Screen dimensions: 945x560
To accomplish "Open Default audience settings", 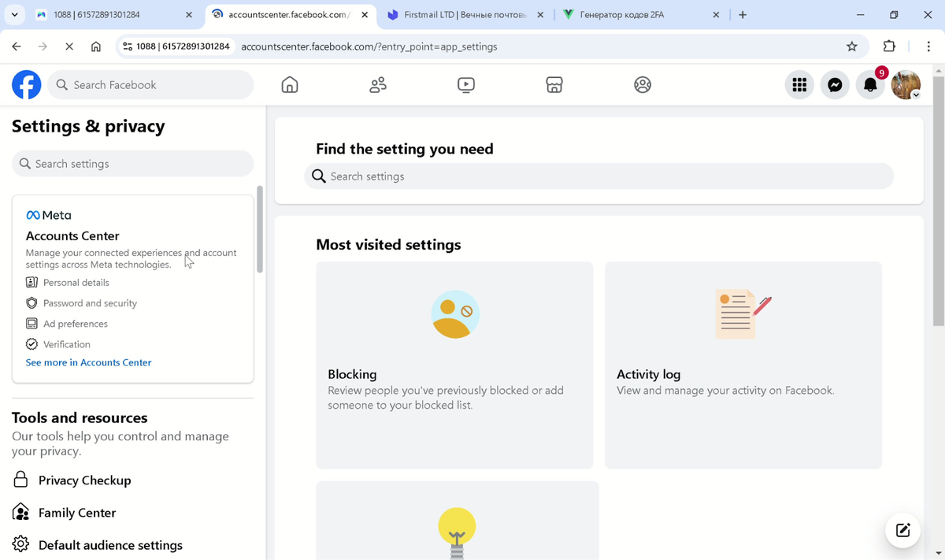I will 110,544.
